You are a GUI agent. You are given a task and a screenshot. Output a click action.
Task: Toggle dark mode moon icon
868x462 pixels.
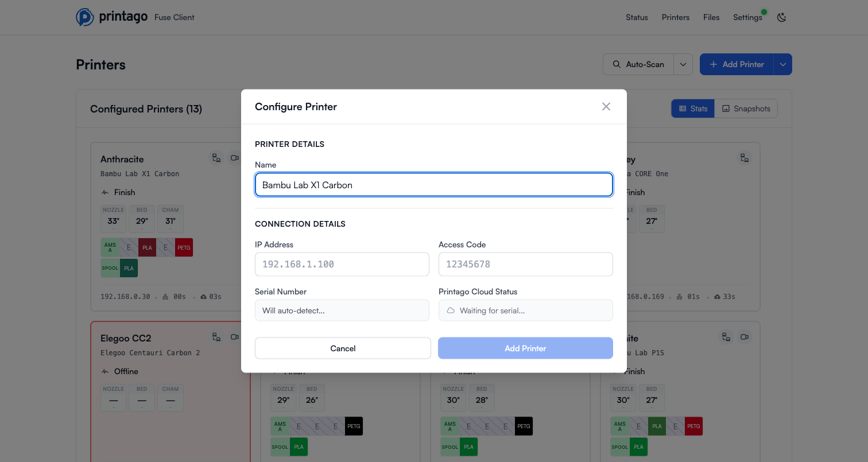pos(781,17)
